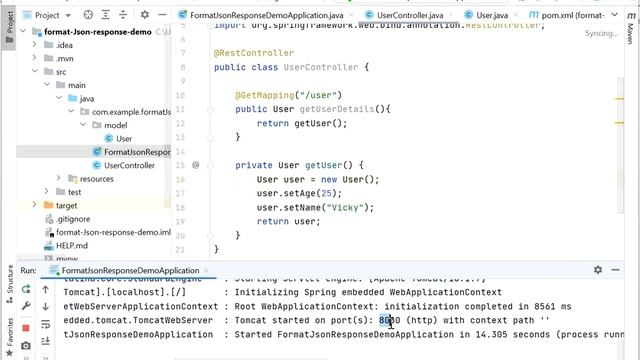
Task: Show hidden editor tabs dropdown
Action: pos(614,15)
